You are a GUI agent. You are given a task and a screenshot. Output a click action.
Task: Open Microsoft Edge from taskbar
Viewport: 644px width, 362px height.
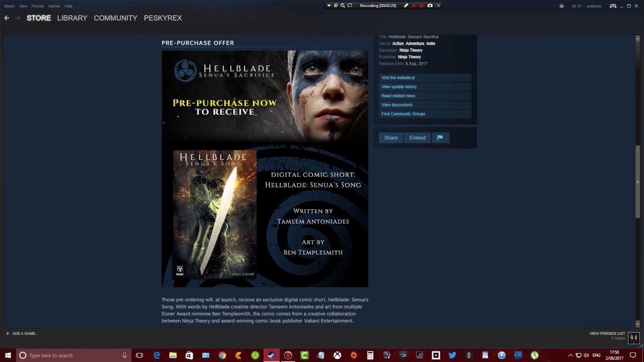(x=156, y=355)
